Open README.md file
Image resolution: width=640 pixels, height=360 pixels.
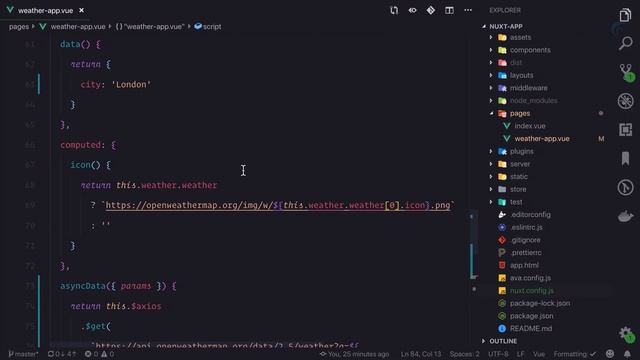pyautogui.click(x=531, y=329)
